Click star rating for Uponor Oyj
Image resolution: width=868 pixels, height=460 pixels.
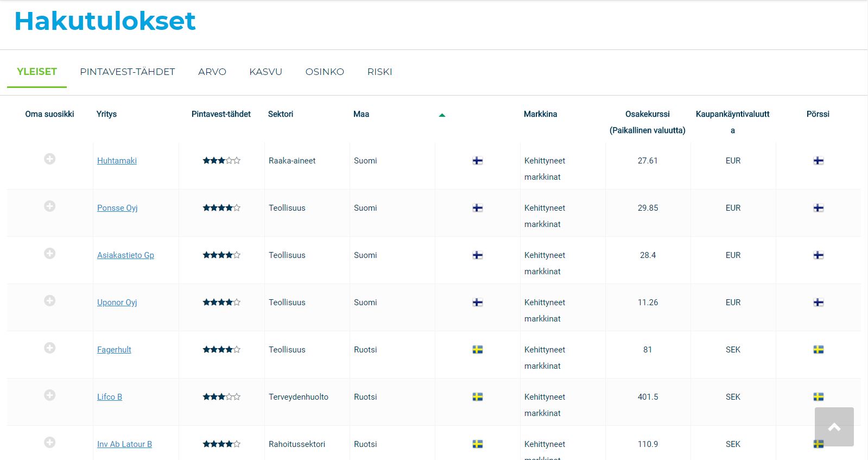(221, 303)
